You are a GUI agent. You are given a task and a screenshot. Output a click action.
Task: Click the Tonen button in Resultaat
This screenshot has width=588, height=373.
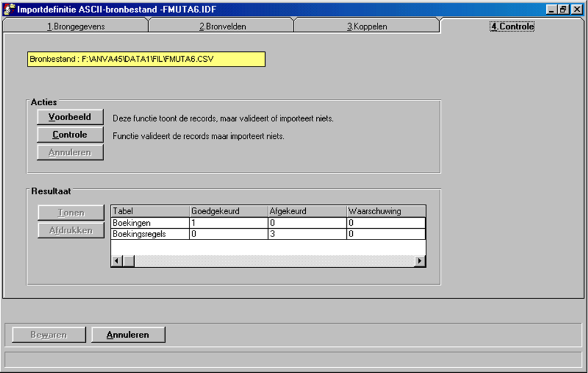70,212
